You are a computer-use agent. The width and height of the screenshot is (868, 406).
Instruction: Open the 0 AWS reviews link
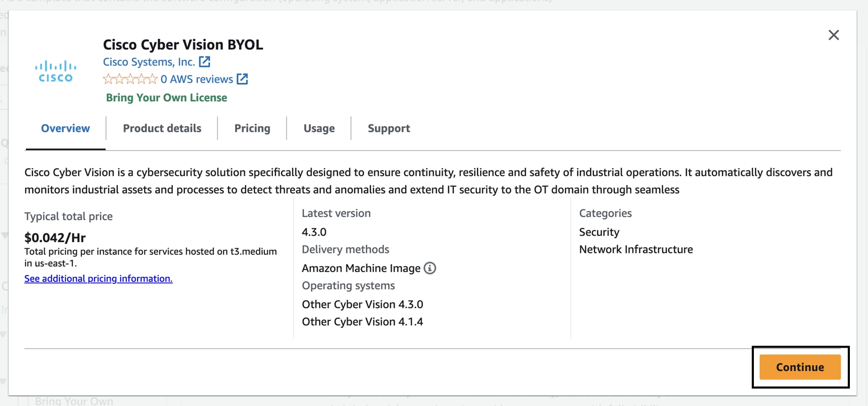[x=197, y=79]
